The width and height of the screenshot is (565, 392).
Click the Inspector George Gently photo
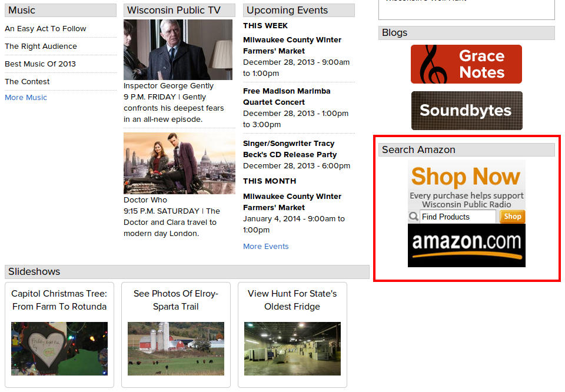pos(178,49)
